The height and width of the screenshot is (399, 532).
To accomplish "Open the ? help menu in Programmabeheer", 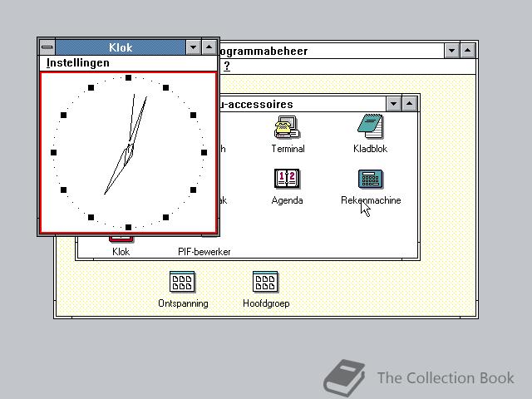I will click(x=227, y=66).
